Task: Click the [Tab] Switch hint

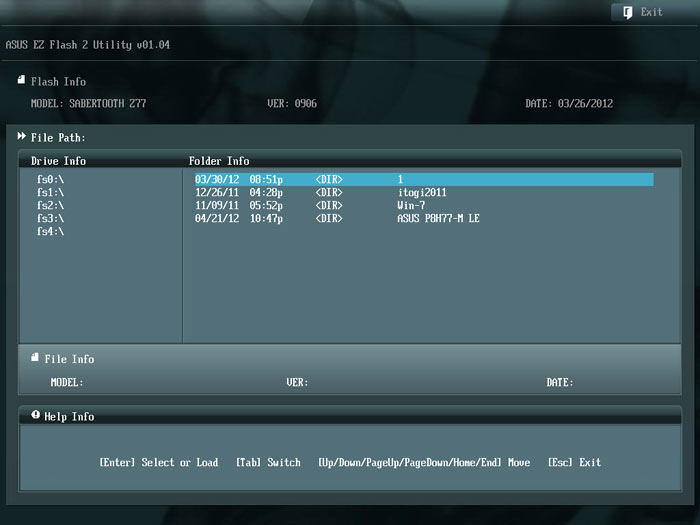Action: (x=268, y=462)
